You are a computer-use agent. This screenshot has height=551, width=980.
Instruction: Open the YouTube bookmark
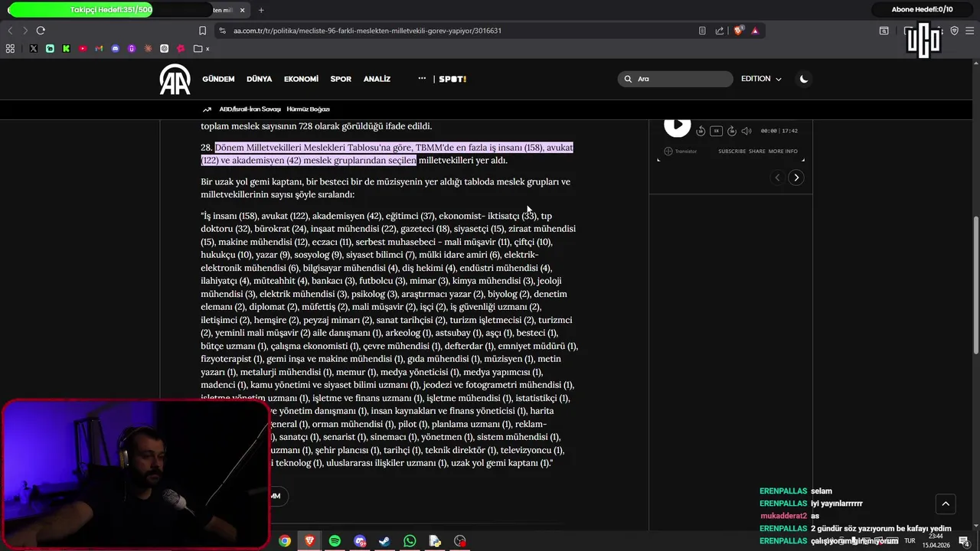pos(83,48)
